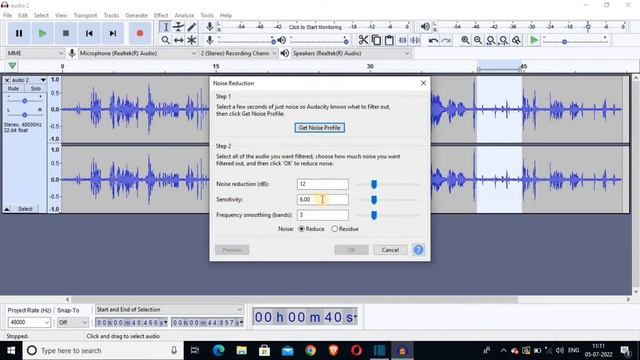Select the Selection (I-beam) tool

[x=165, y=27]
